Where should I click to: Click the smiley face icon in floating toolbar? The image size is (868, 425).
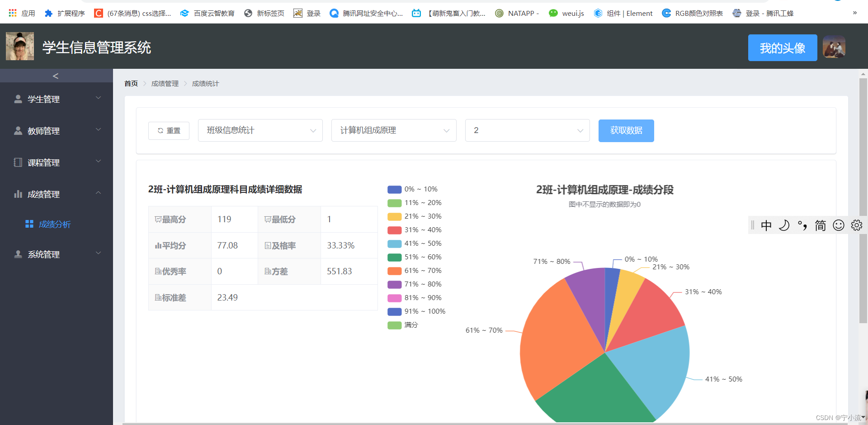(x=838, y=225)
